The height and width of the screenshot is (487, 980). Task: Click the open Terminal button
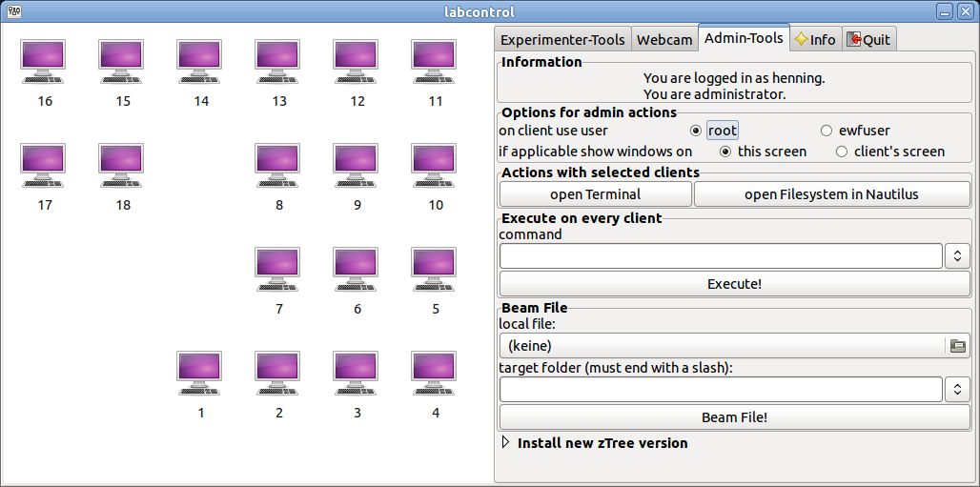pos(596,194)
